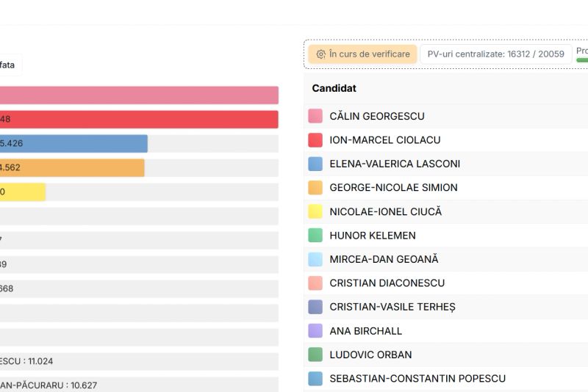
Task: Click the light blue swatch for Mircea-Dan Geoană
Action: [315, 259]
